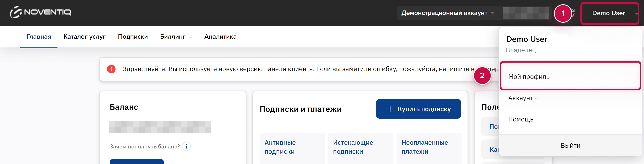The width and height of the screenshot is (644, 164).
Task: Switch to the 'Главная' tab
Action: pos(39,37)
